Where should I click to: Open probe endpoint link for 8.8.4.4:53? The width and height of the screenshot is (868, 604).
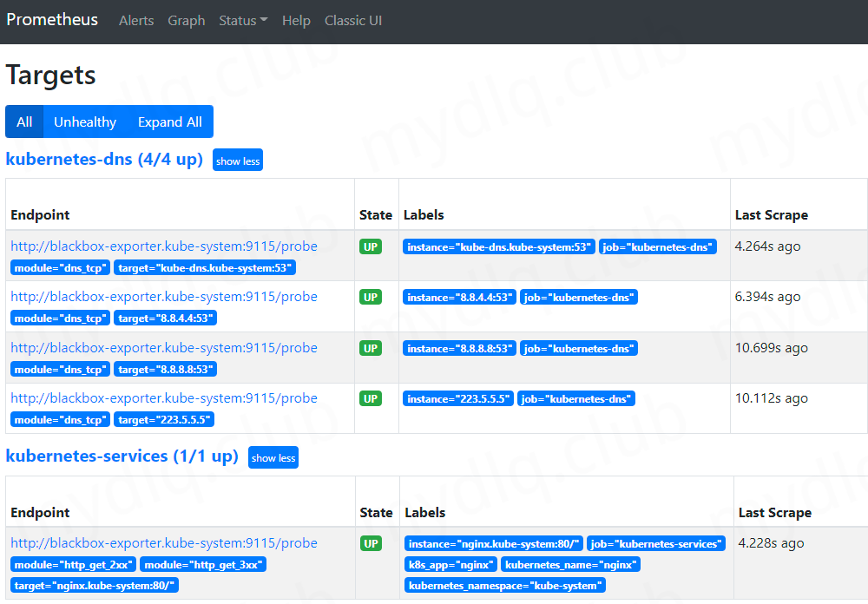pyautogui.click(x=164, y=297)
